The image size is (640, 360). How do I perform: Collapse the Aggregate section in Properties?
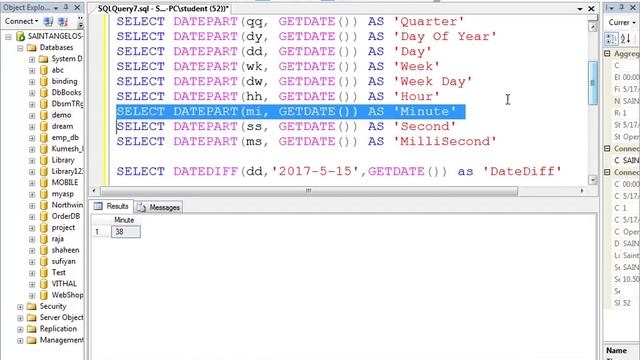607,54
